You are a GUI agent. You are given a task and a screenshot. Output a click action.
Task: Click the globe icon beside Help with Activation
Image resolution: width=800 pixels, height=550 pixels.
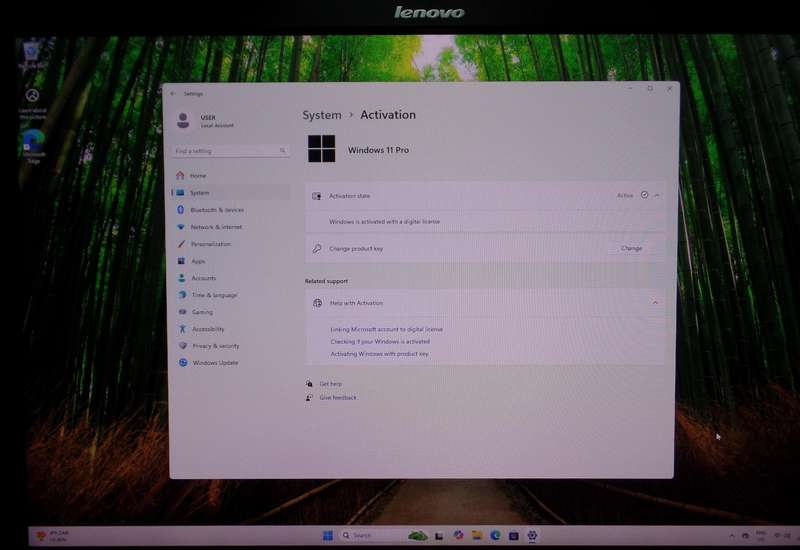pyautogui.click(x=317, y=303)
